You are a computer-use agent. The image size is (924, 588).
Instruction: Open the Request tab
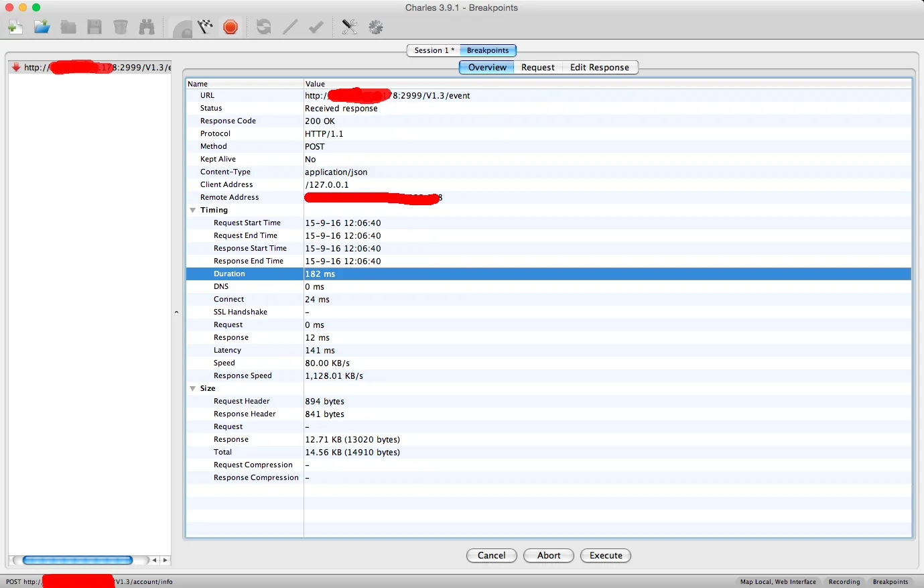(537, 68)
